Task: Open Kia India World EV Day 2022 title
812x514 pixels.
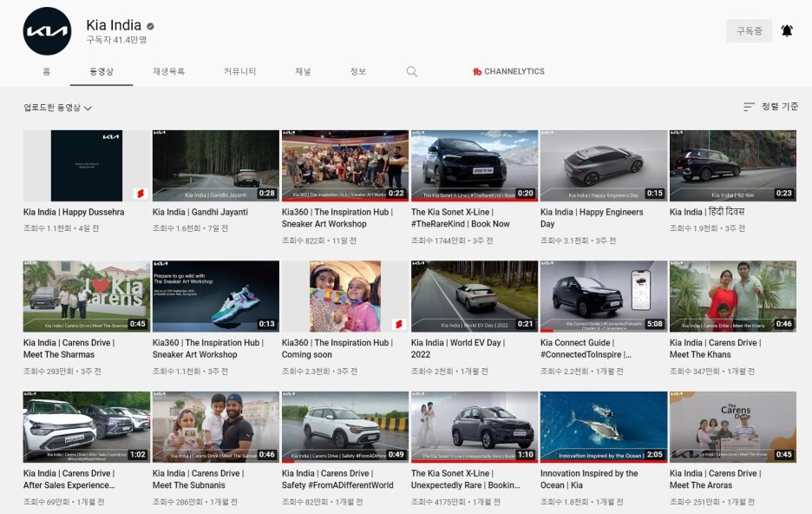Action: (458, 349)
